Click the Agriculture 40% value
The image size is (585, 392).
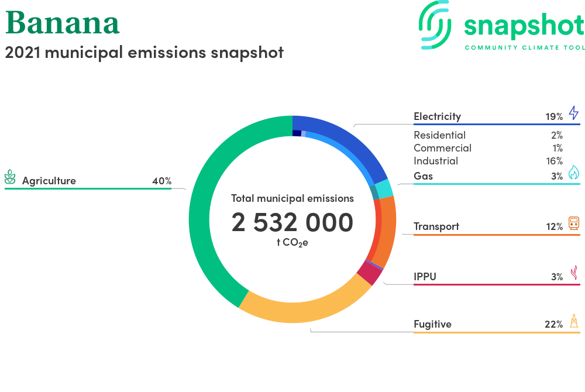click(161, 181)
